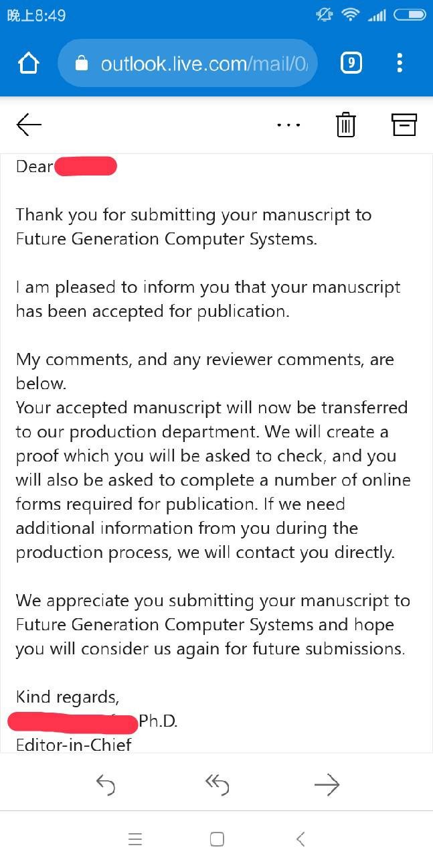Open the browser three-dot overflow menu
433x868 pixels.
pyautogui.click(x=400, y=63)
